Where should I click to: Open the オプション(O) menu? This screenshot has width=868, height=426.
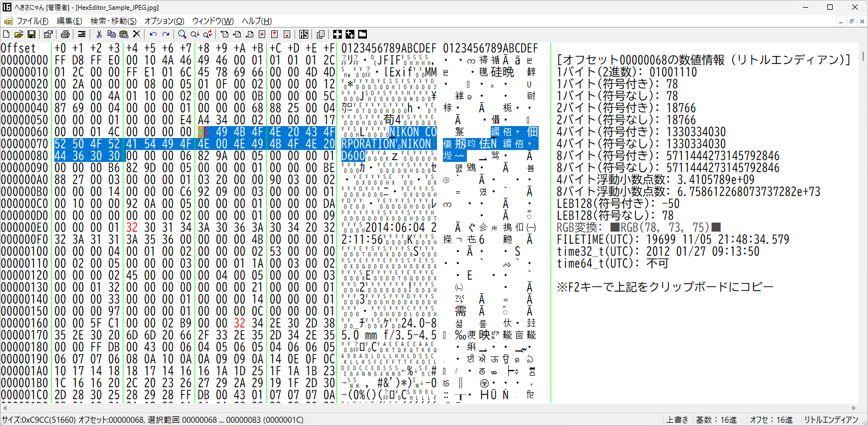[164, 21]
